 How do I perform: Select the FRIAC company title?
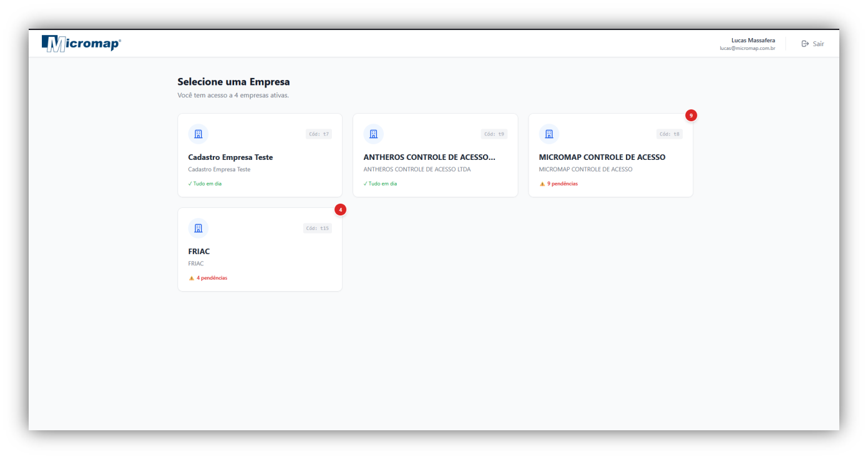coord(199,252)
